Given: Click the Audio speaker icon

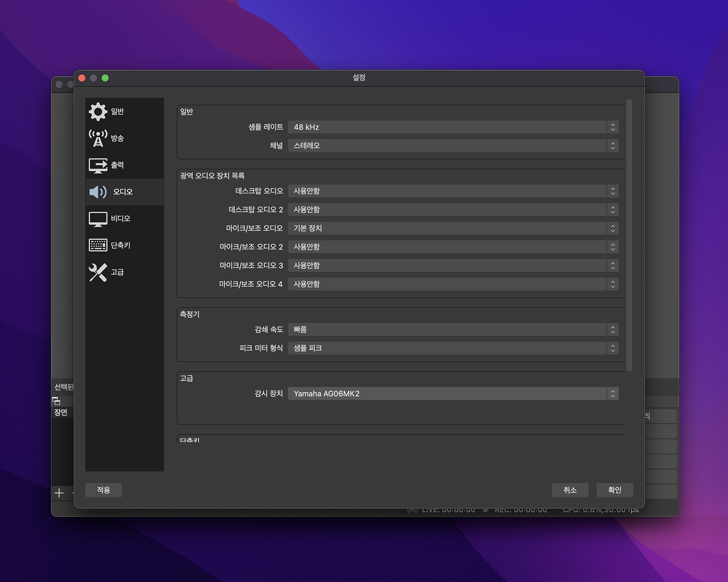Looking at the screenshot, I should (98, 192).
